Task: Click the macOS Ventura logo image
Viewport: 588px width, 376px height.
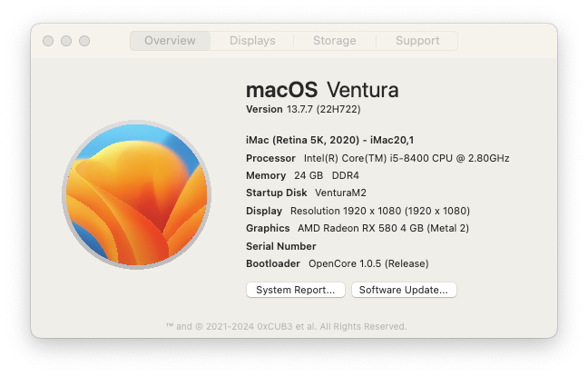Action: pos(136,194)
